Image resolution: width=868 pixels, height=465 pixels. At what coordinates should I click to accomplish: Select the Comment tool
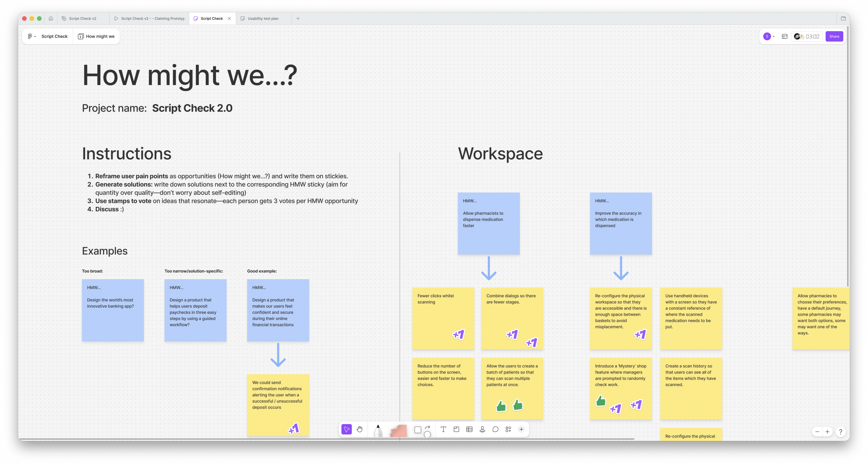pos(495,429)
